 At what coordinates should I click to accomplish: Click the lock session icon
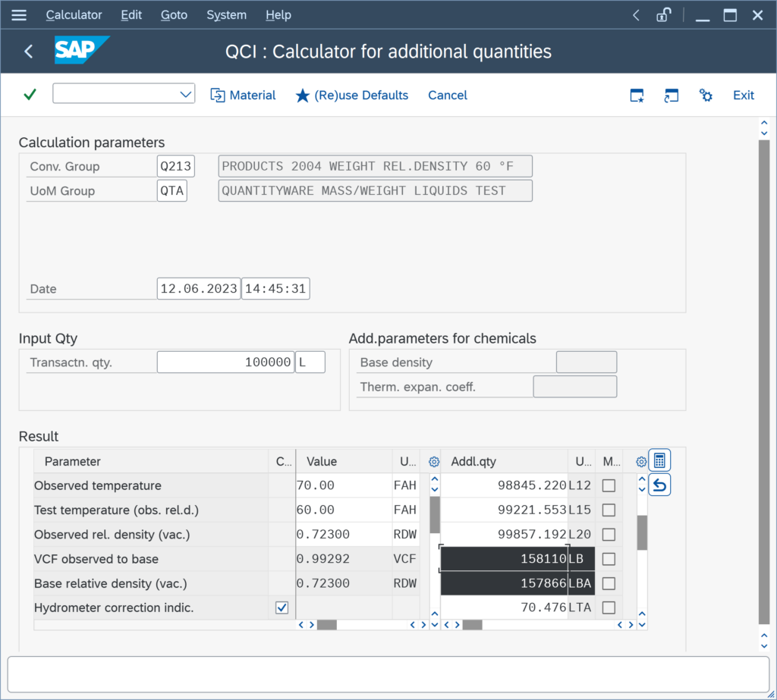tap(663, 15)
